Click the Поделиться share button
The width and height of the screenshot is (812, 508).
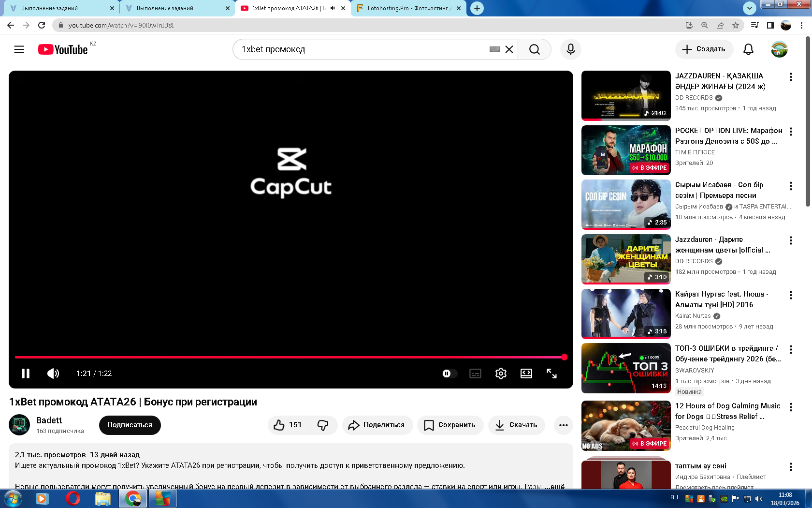click(x=377, y=425)
